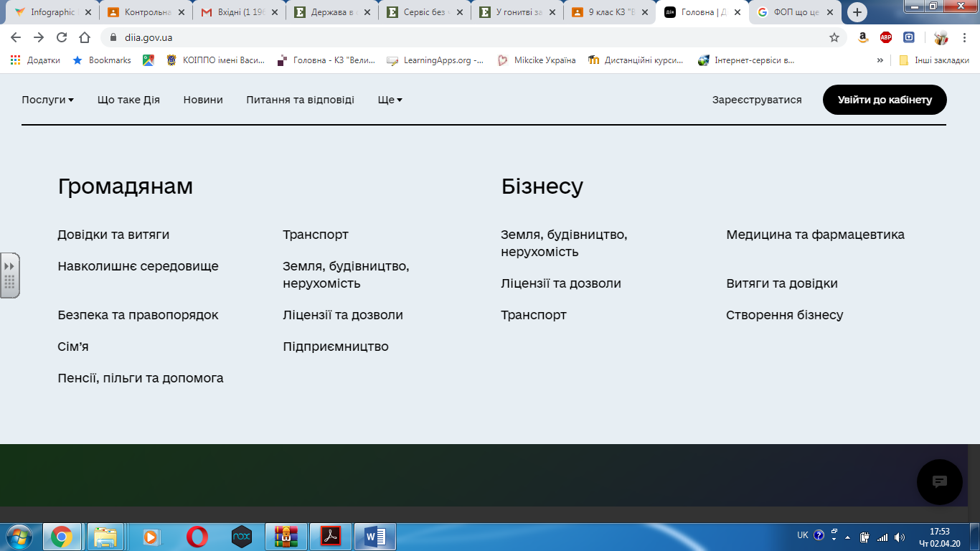Screen dimensions: 980x551
Task: Expand the Ще dropdown menu
Action: point(390,100)
